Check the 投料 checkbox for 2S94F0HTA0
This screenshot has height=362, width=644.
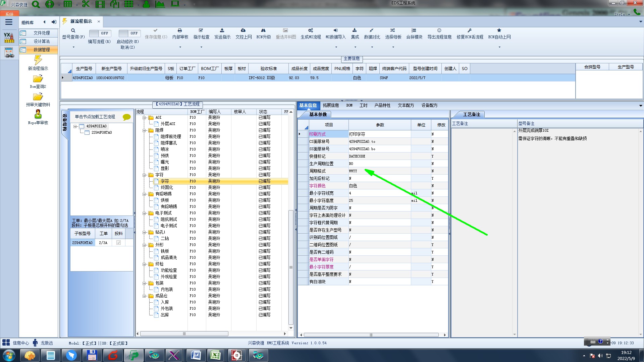(118, 243)
